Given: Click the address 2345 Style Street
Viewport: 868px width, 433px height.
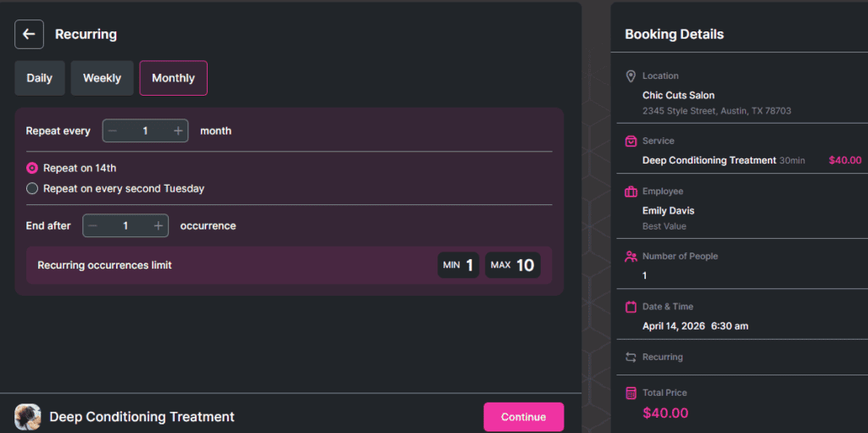Looking at the screenshot, I should 716,111.
